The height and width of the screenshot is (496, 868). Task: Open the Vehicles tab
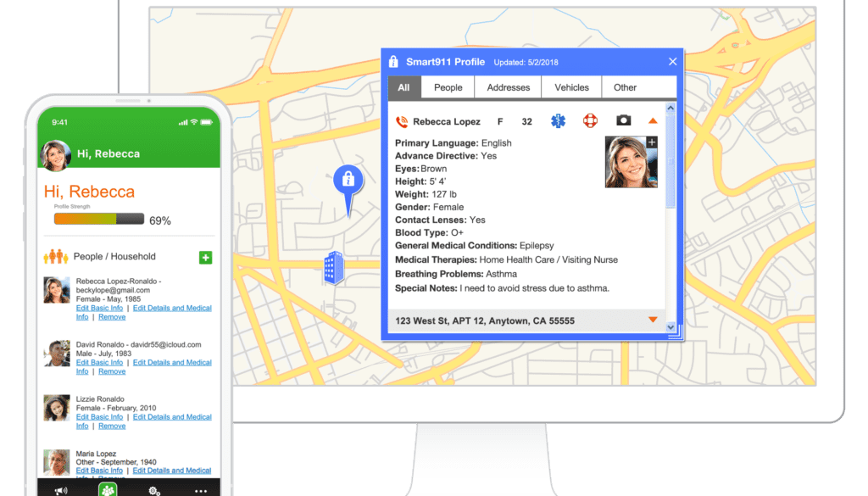coord(572,87)
